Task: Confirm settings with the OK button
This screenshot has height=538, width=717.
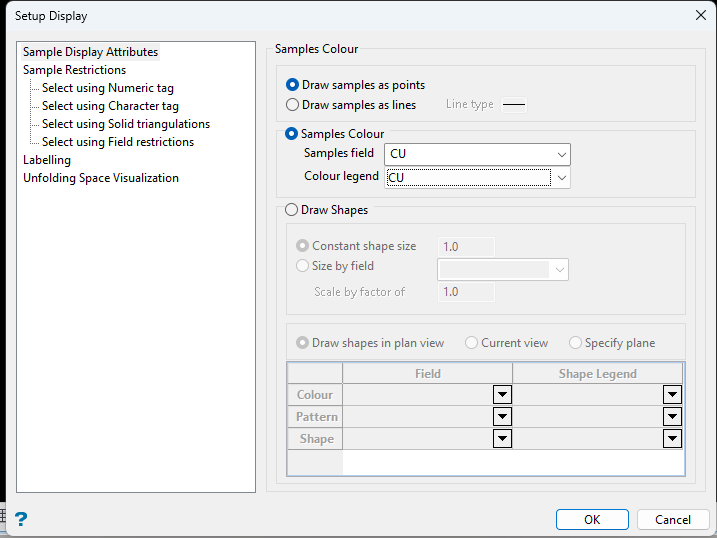Action: tap(592, 519)
